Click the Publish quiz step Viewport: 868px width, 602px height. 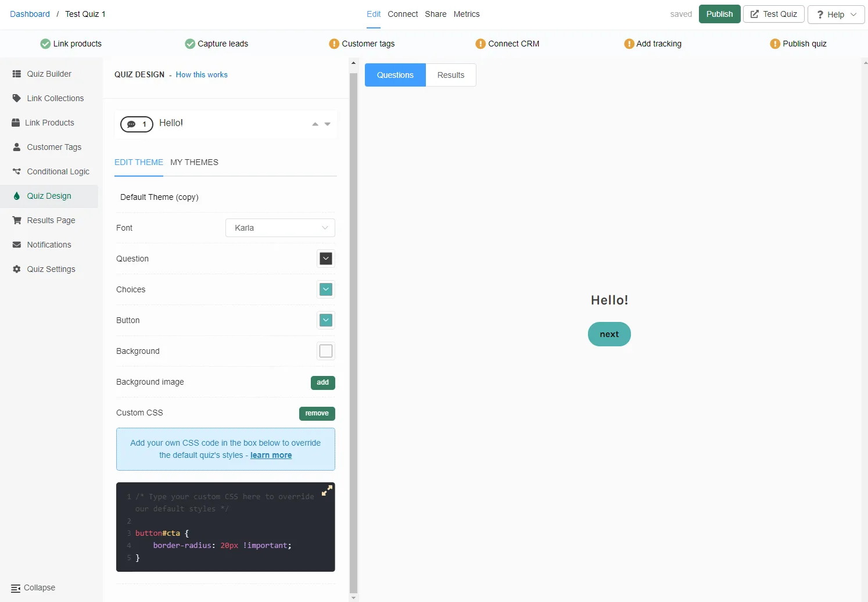(x=798, y=44)
